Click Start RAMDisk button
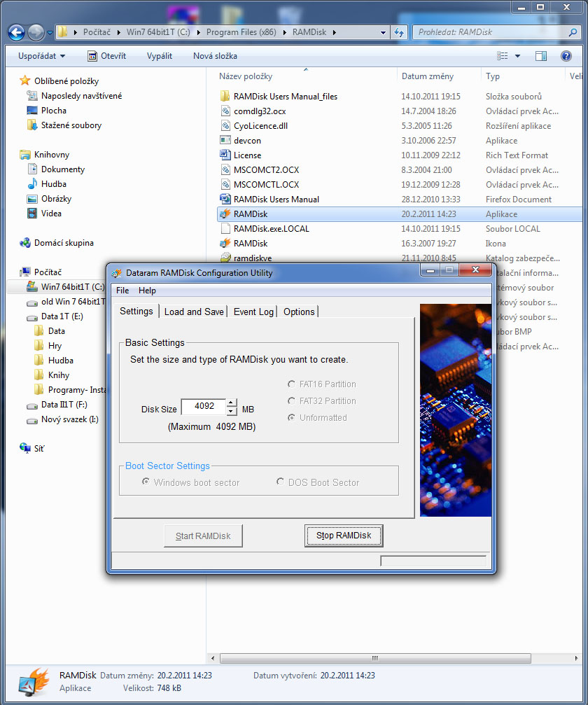The image size is (588, 705). (203, 536)
